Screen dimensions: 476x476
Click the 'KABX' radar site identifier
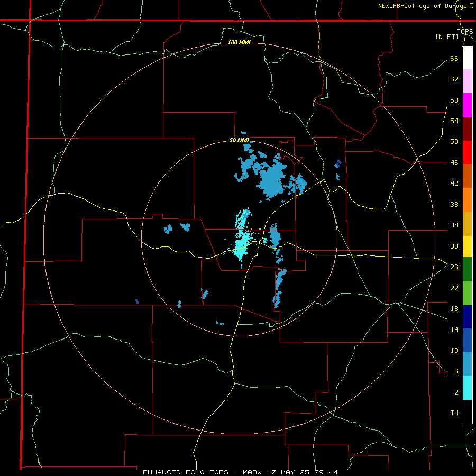click(x=253, y=472)
